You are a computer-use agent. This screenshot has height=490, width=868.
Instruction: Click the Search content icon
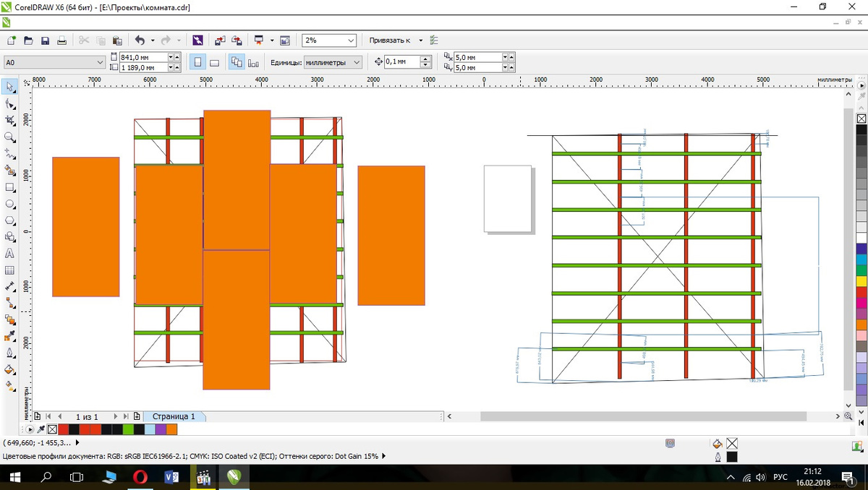coord(197,40)
